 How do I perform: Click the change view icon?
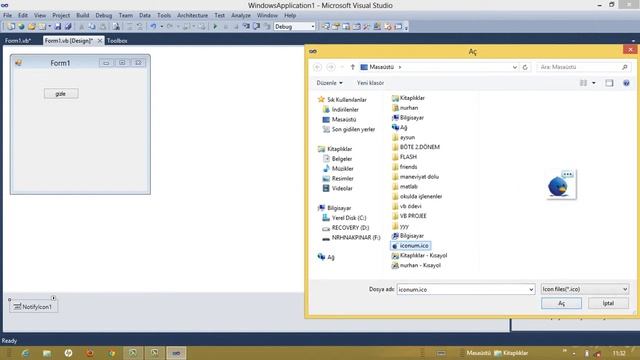coord(583,83)
